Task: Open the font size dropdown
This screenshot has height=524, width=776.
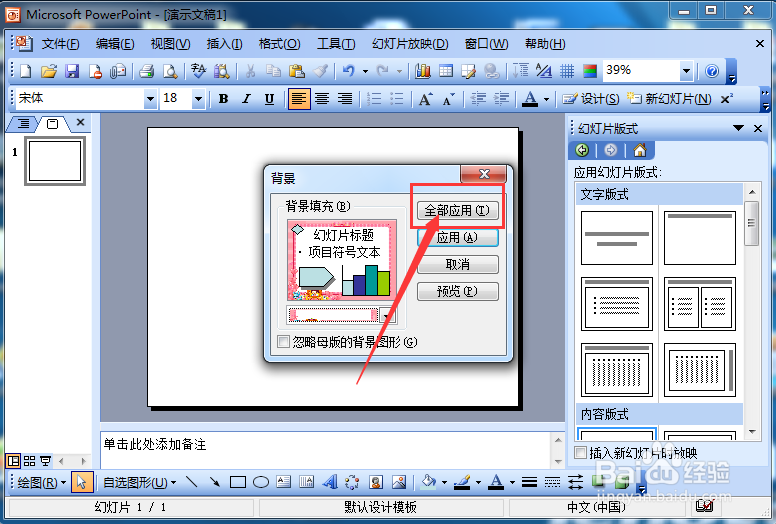Action: click(x=198, y=99)
